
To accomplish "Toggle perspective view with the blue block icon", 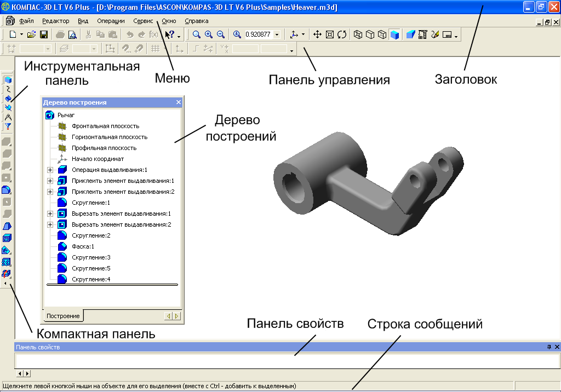I will point(410,34).
